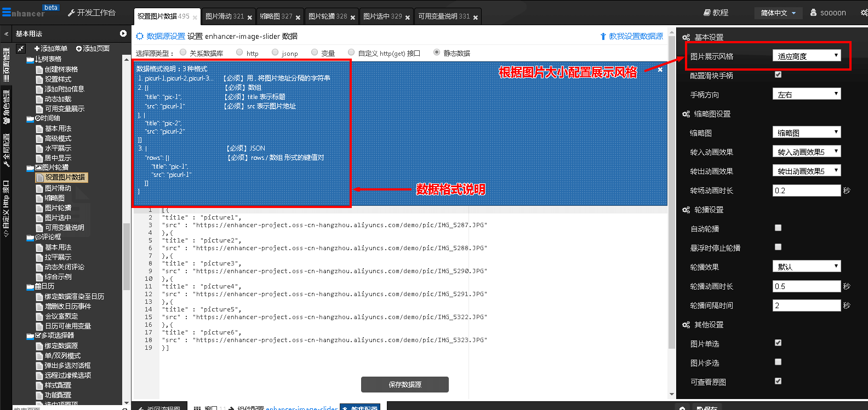Enable the 自动轮播 checkbox

pos(778,228)
